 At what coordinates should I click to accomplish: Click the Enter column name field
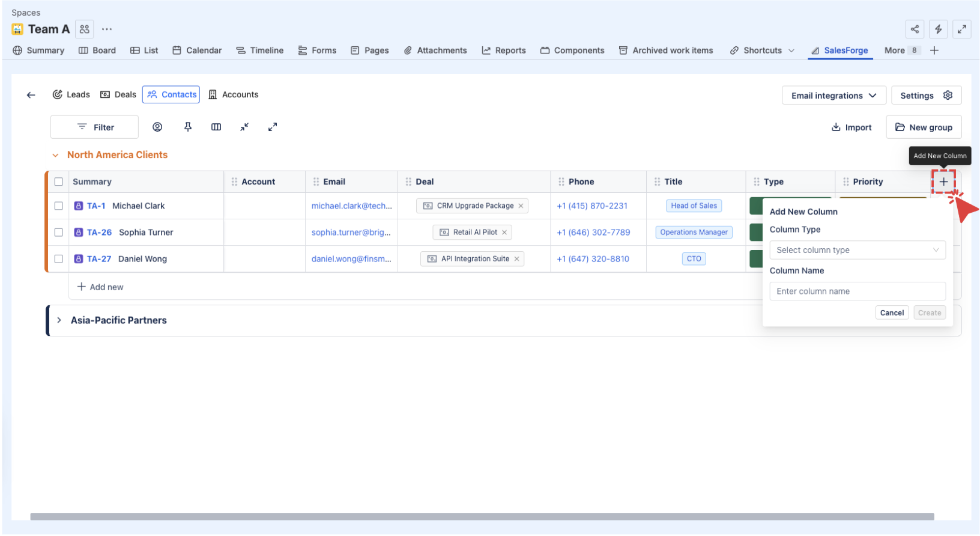(x=857, y=291)
